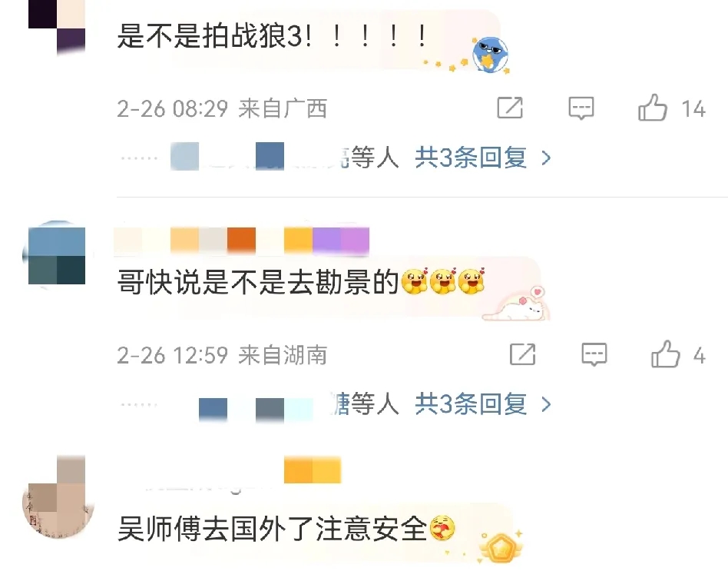Screen dimensions: 728x571
Task: Share the 战狼3 comment from 广西
Action: 510,108
